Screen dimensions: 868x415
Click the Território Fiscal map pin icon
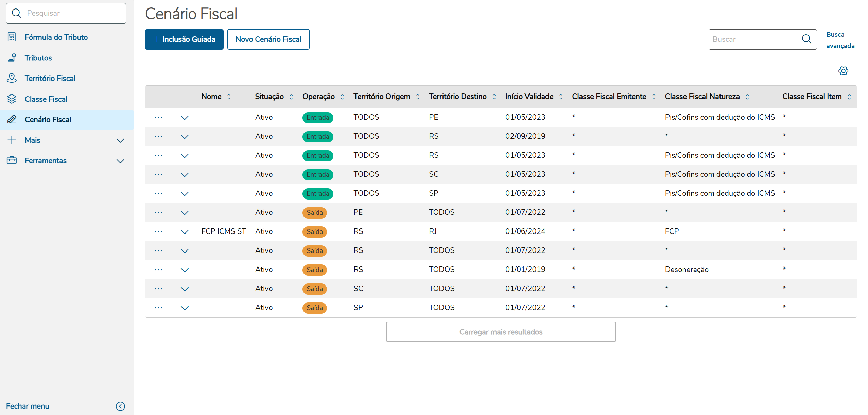(12, 78)
